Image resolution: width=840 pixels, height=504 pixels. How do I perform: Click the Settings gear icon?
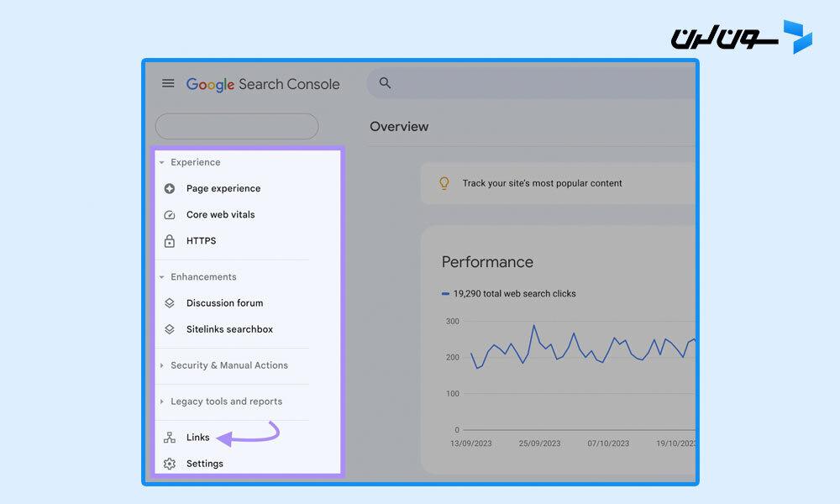pos(170,464)
